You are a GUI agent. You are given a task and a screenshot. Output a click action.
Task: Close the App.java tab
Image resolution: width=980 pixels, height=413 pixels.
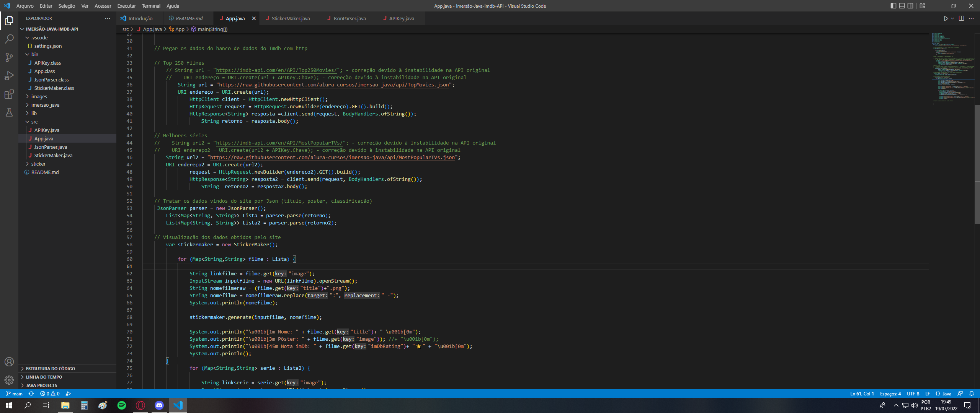(254, 18)
